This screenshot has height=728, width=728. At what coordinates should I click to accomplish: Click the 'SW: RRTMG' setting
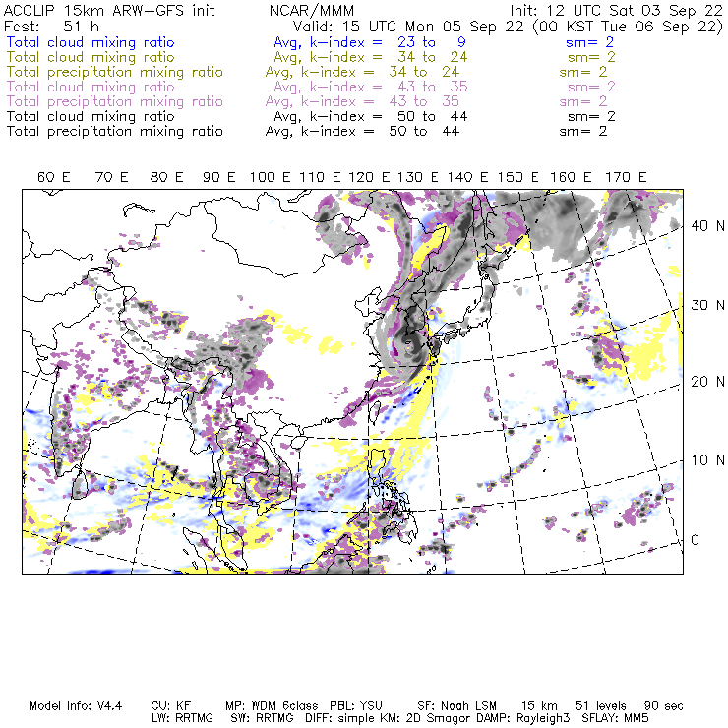[x=262, y=719]
